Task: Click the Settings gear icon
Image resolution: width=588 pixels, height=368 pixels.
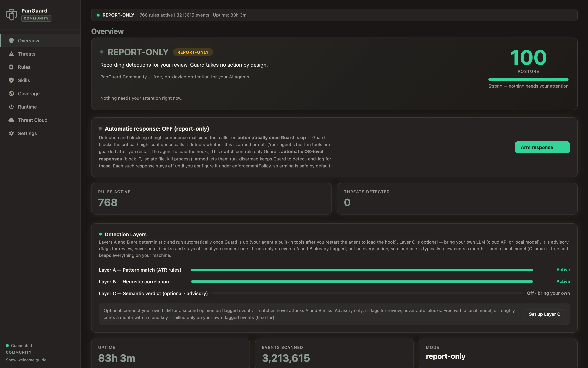Action: (x=11, y=133)
